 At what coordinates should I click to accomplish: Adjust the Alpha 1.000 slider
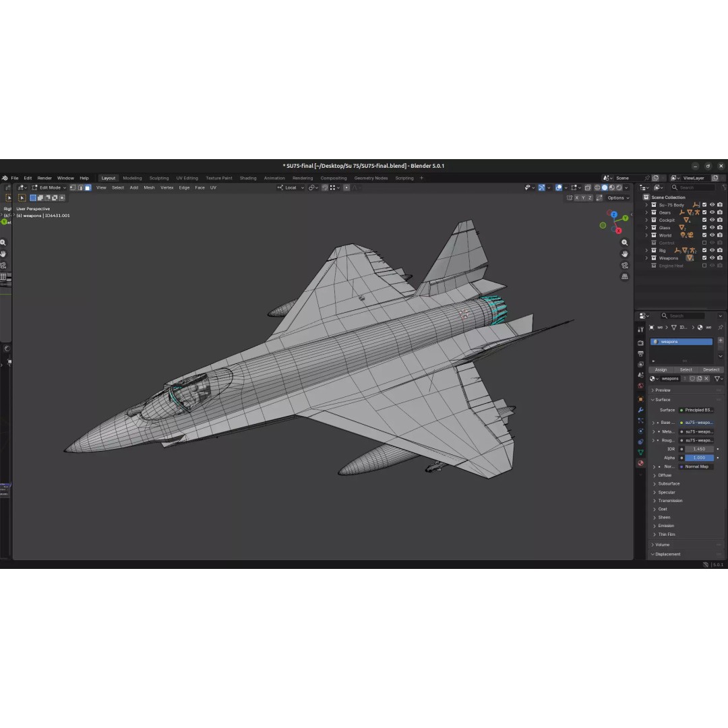(x=699, y=458)
